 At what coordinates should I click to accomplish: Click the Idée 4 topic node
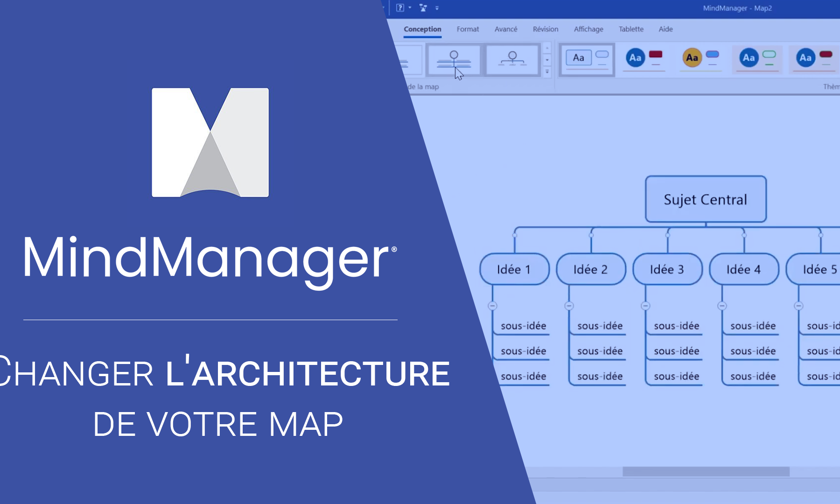point(743,269)
